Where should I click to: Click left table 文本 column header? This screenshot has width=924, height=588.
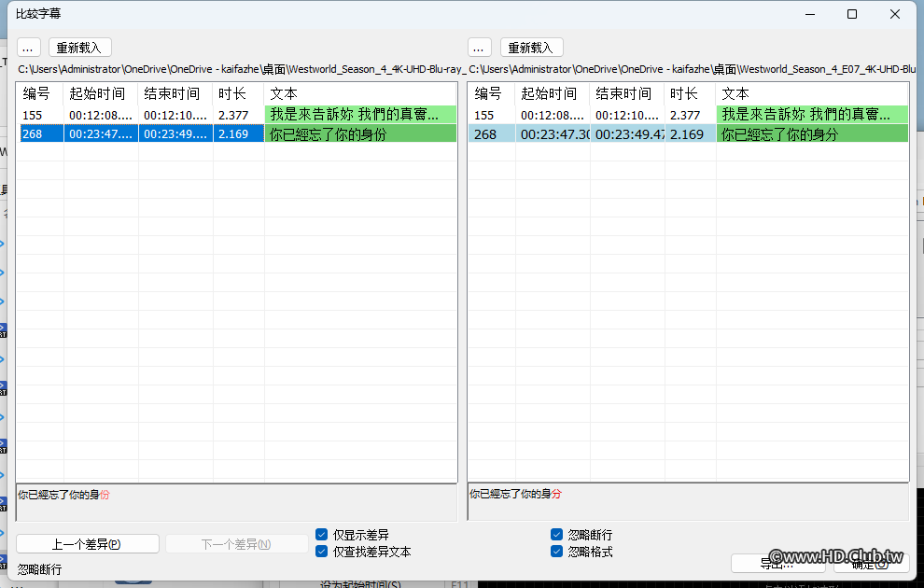click(x=360, y=93)
